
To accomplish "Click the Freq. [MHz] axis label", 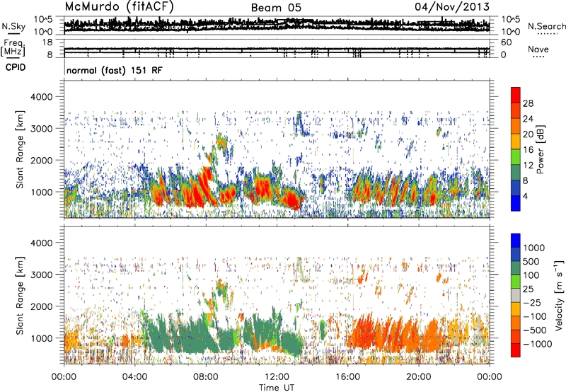I will 13,47.
